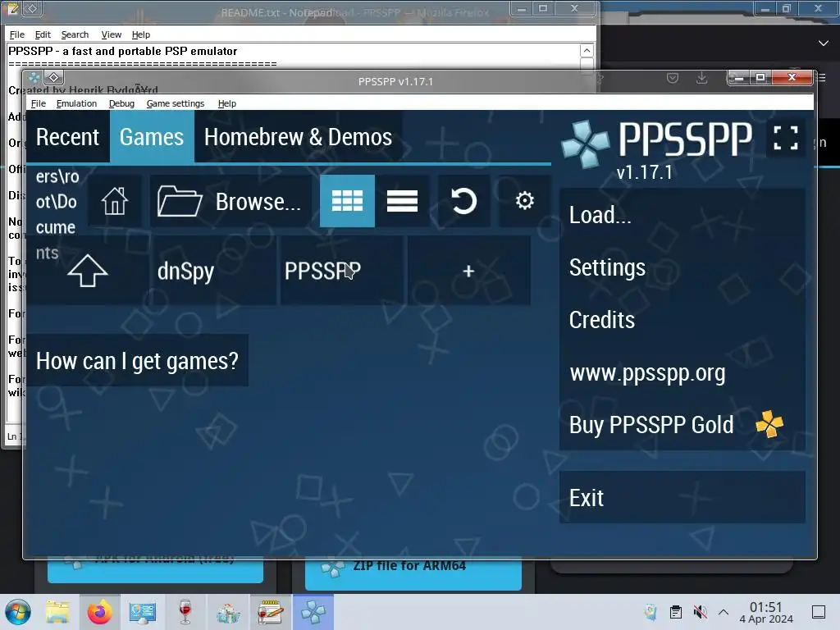Image resolution: width=840 pixels, height=630 pixels.
Task: Click the PPSSPP logo icon
Action: [x=586, y=144]
